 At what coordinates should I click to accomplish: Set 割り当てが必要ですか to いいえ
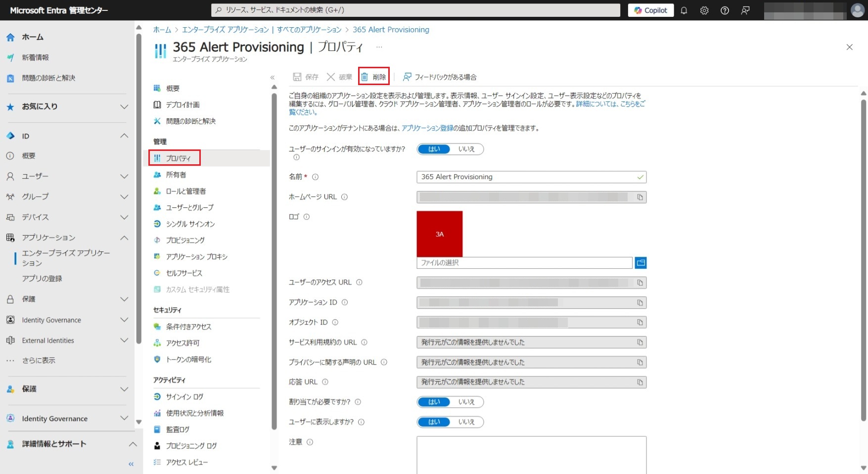pos(466,402)
